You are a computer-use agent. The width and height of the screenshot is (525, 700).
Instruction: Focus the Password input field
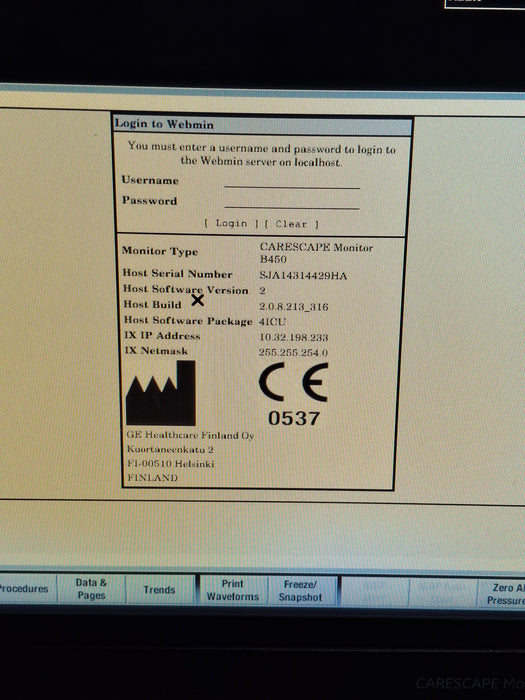(x=292, y=202)
